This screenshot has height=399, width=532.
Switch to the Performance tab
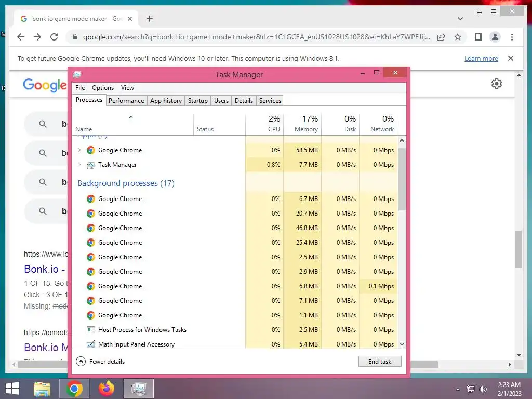[126, 101]
